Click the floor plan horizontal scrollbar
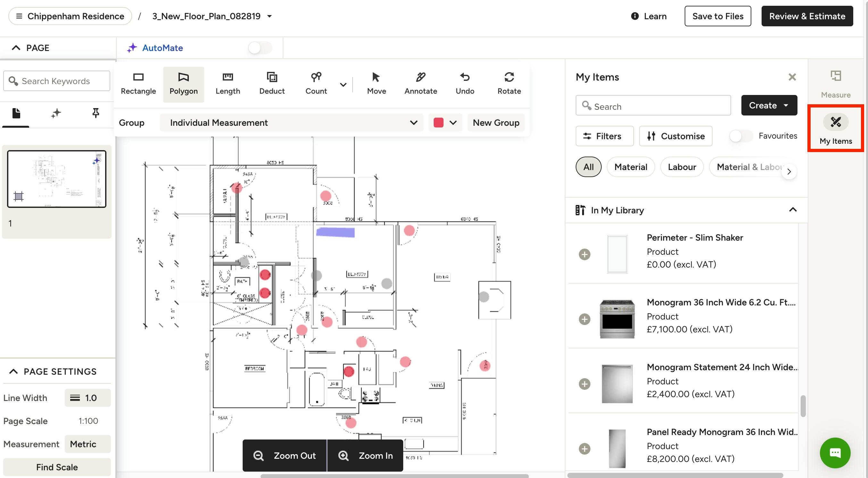This screenshot has width=868, height=478. pos(395,476)
